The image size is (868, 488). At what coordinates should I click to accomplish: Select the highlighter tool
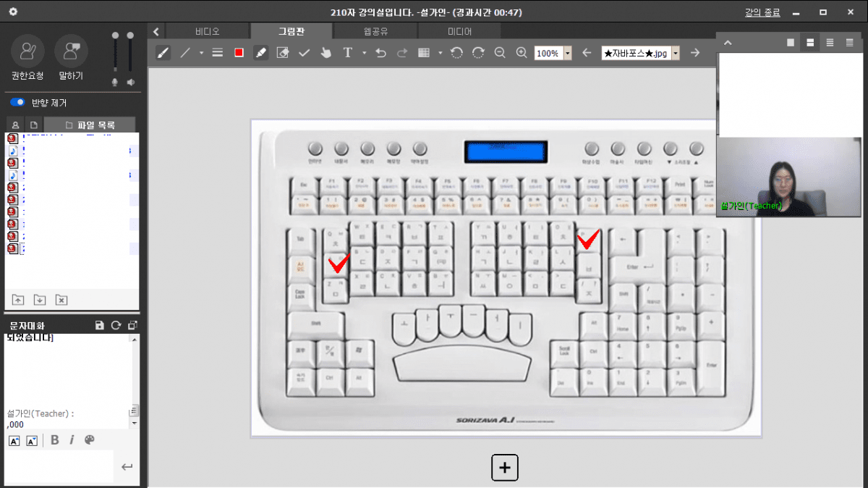[260, 53]
